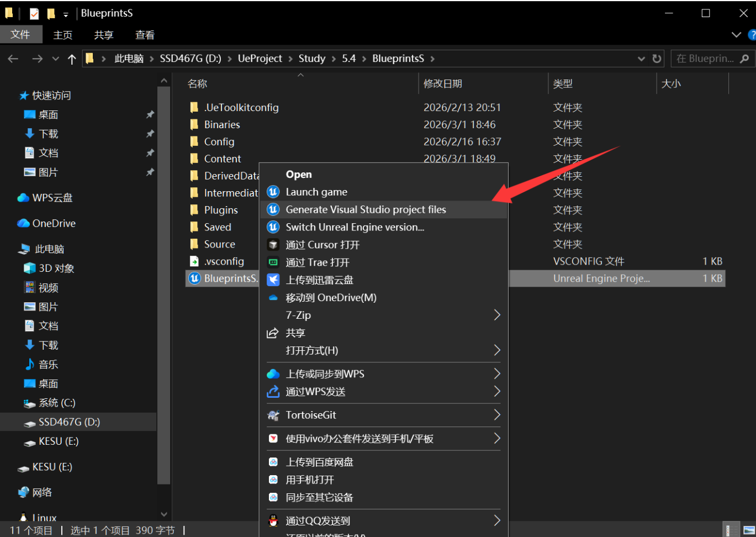
Task: Open the 文件 ribbon tab
Action: click(x=20, y=35)
